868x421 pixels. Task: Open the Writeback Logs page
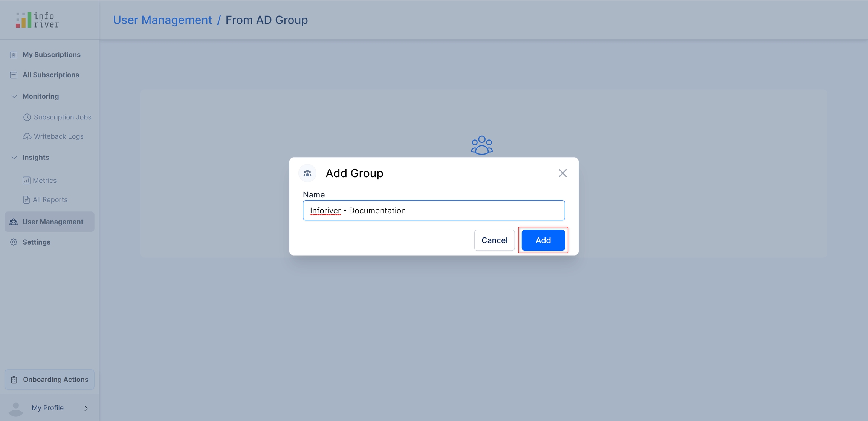point(58,136)
